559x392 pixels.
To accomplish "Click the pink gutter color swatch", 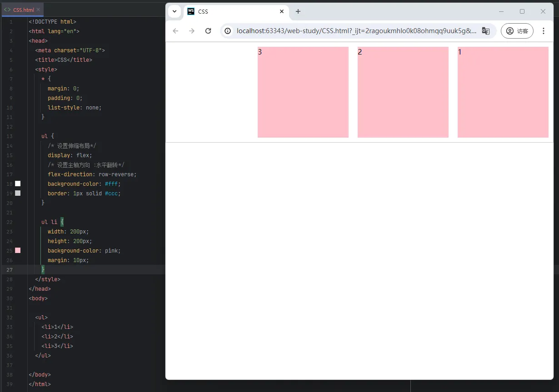I will pyautogui.click(x=18, y=250).
